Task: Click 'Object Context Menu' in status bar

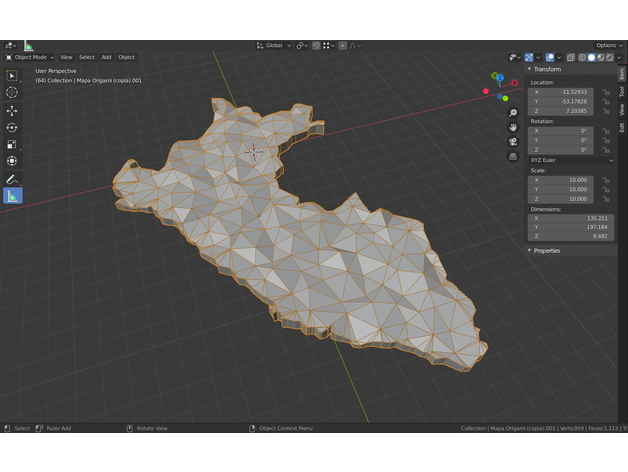Action: click(x=286, y=428)
